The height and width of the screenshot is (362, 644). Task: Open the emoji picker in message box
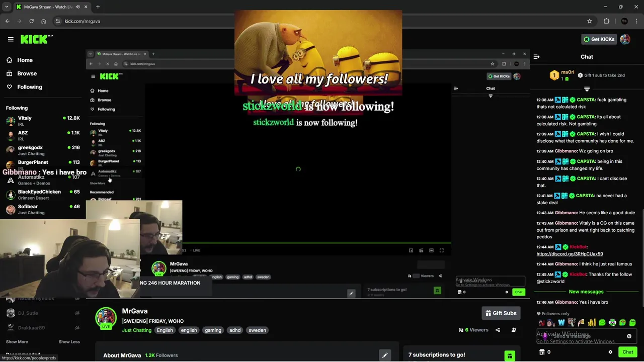pos(629,336)
